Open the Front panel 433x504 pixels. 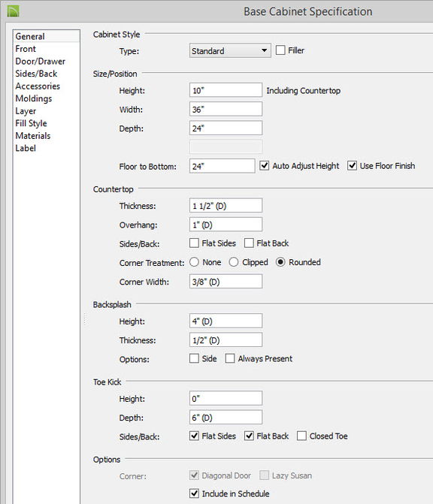26,49
